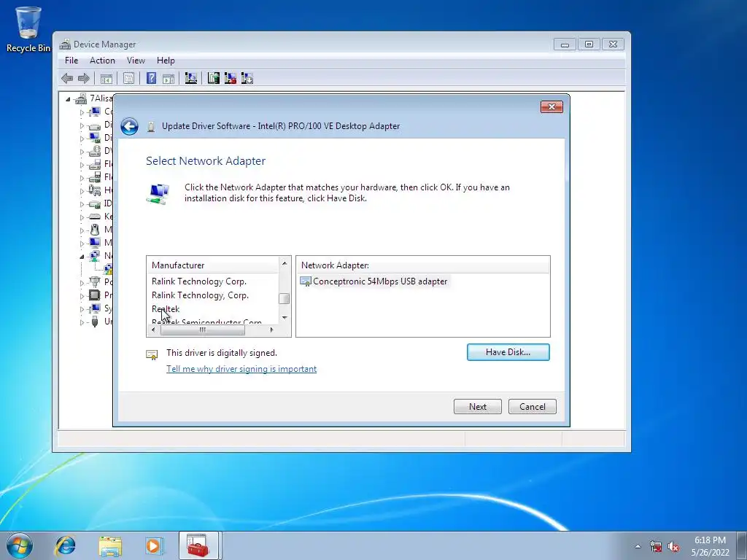Click the Manufacturer list vertical scrollbar thumb
The height and width of the screenshot is (560, 747).
tap(285, 298)
